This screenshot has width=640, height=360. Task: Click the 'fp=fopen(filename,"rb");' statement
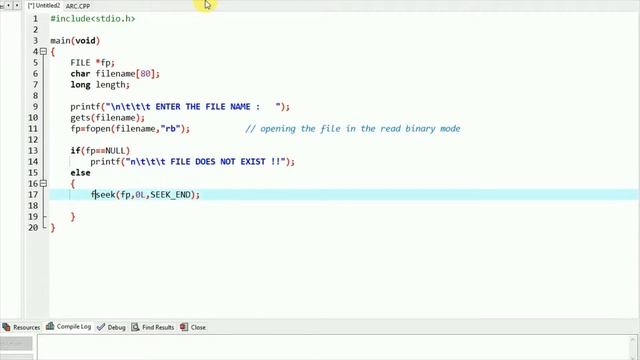coord(130,129)
